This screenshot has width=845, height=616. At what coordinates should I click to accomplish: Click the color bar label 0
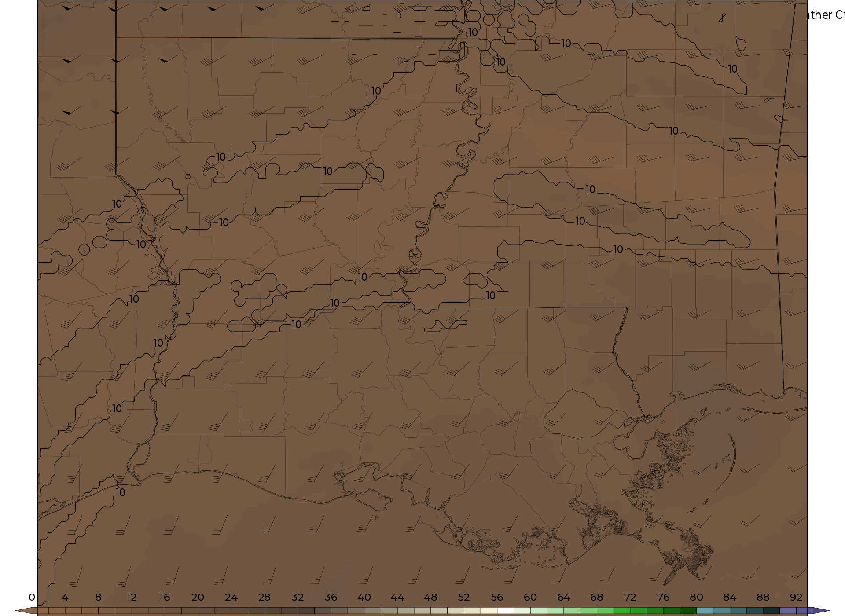[x=32, y=597]
